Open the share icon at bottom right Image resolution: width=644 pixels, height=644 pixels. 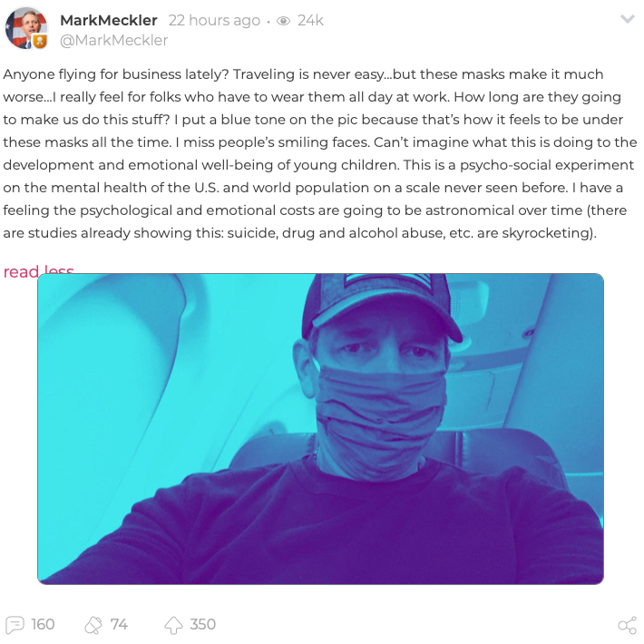point(627,625)
